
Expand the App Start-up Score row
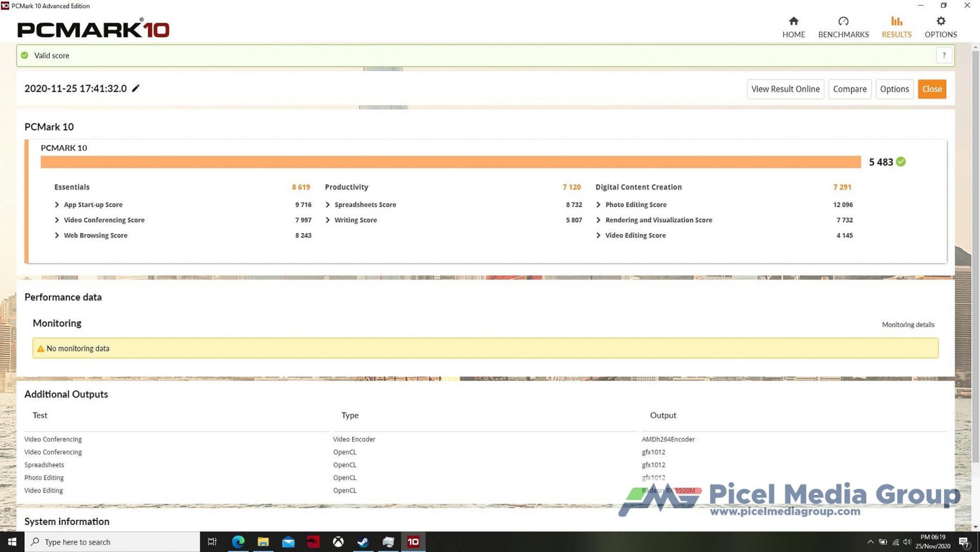click(x=57, y=205)
